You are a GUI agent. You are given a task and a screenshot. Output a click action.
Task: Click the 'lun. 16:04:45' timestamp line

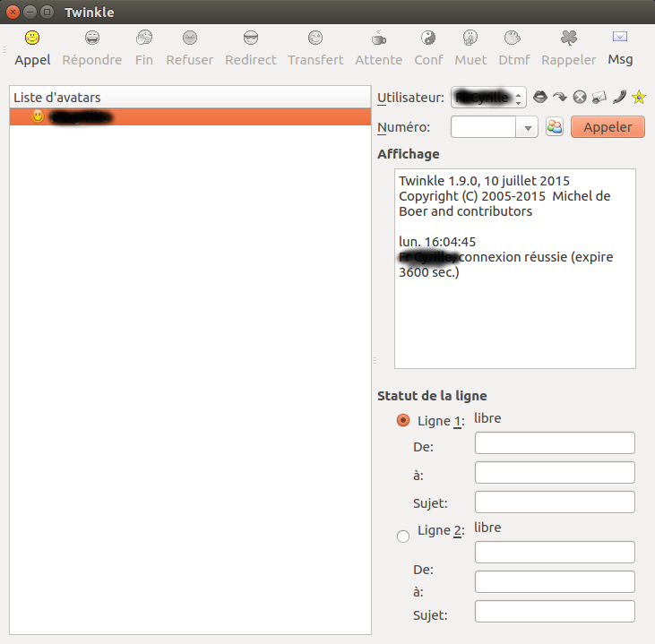tap(437, 242)
